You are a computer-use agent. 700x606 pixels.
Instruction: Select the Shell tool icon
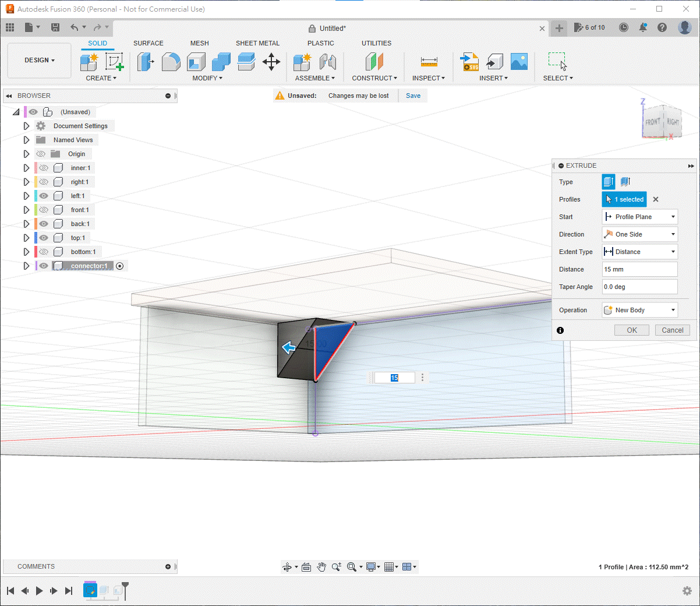(196, 61)
